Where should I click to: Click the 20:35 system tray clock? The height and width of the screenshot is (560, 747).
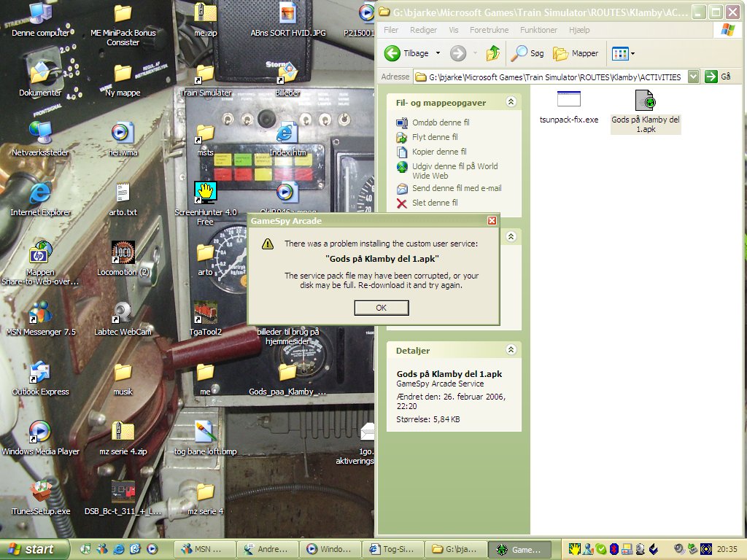point(727,549)
